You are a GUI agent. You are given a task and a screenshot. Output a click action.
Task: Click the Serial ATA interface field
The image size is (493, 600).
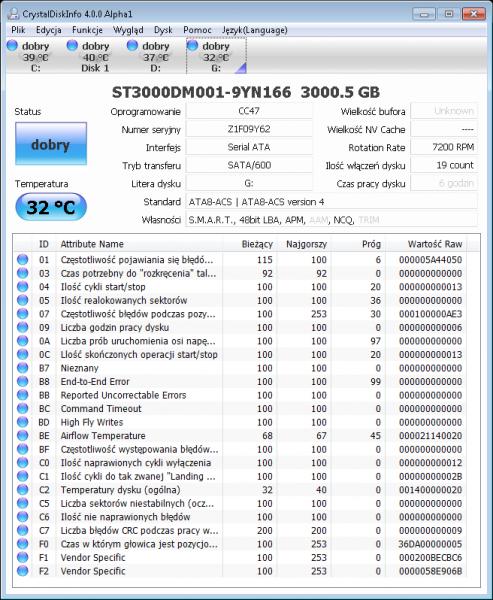(249, 147)
